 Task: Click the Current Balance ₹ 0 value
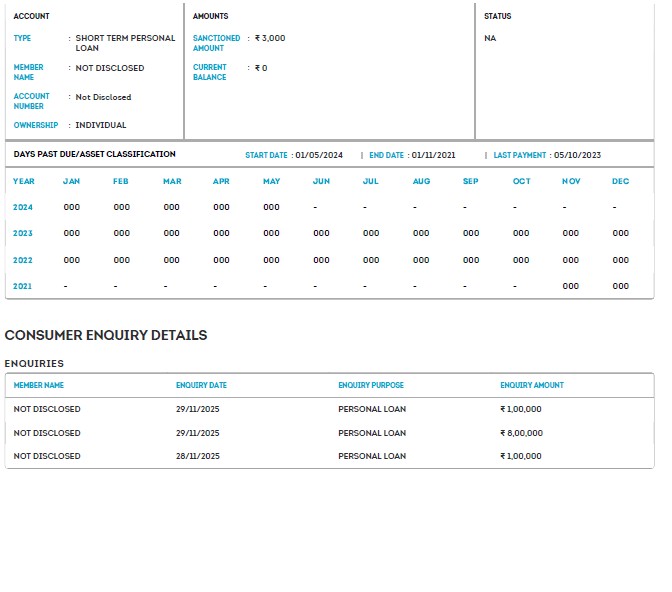pos(261,68)
